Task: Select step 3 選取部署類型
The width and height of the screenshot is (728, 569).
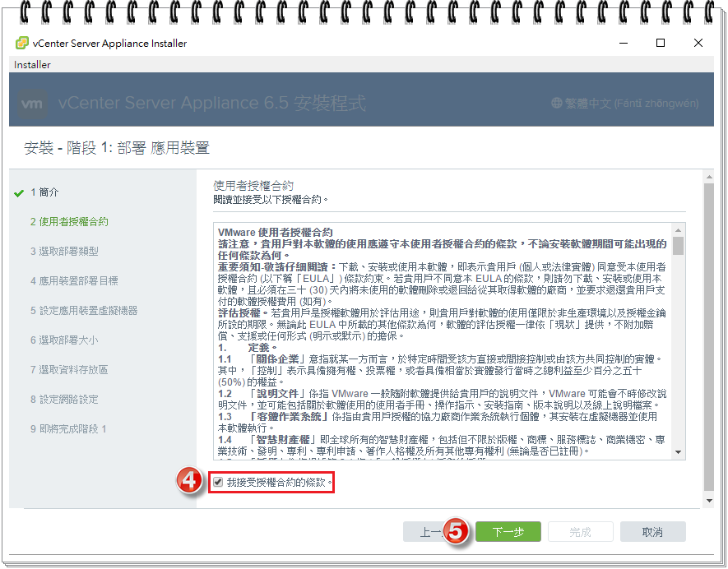Action: point(64,252)
